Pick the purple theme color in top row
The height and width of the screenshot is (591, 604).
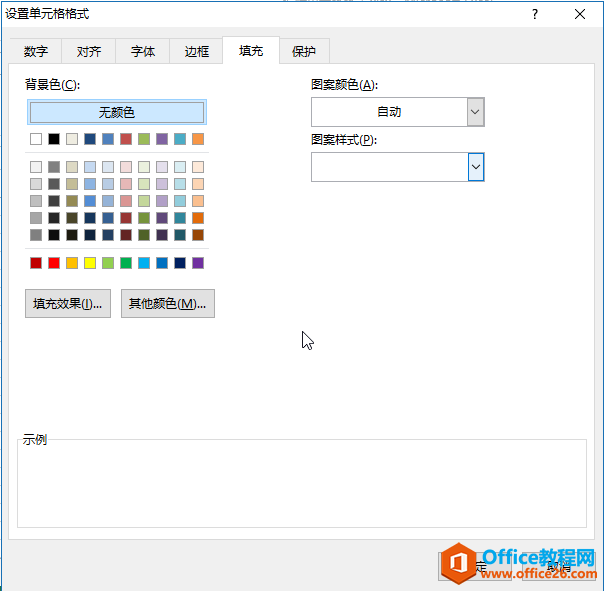coord(162,139)
